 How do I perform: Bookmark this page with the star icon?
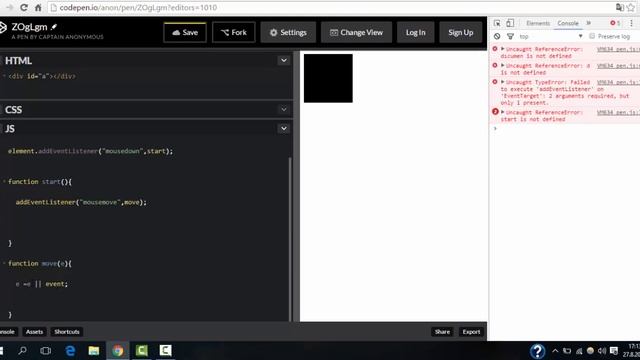(x=631, y=7)
